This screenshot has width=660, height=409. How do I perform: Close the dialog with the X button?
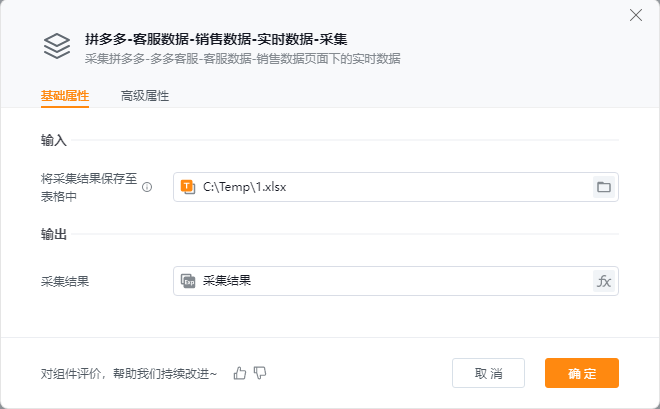[635, 14]
